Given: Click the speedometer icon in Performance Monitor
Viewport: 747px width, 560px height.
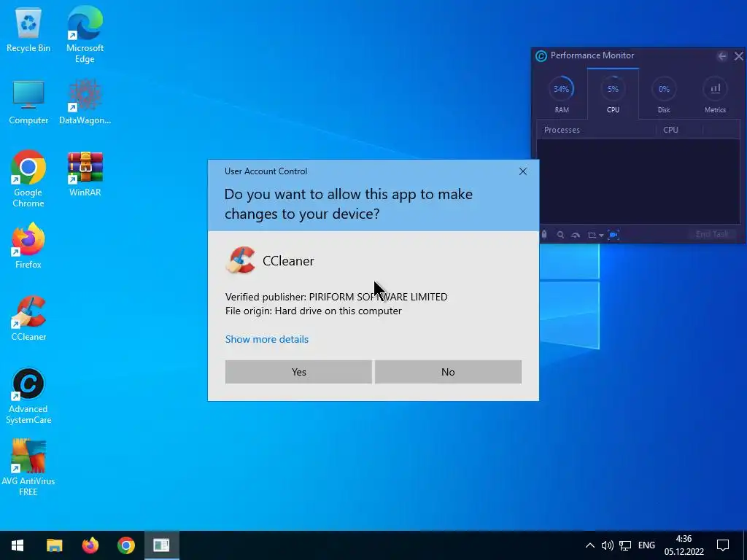Looking at the screenshot, I should pyautogui.click(x=576, y=235).
